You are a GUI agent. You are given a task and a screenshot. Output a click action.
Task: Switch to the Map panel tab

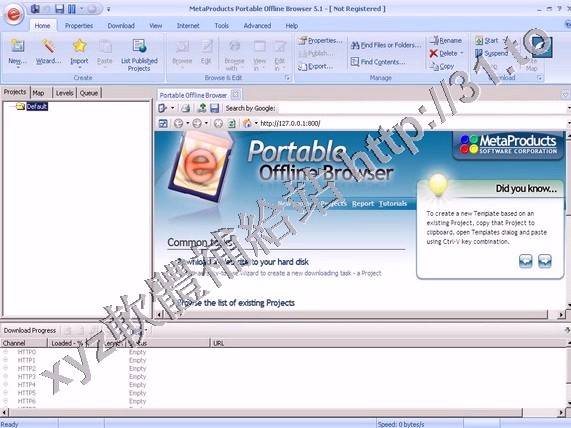point(39,93)
